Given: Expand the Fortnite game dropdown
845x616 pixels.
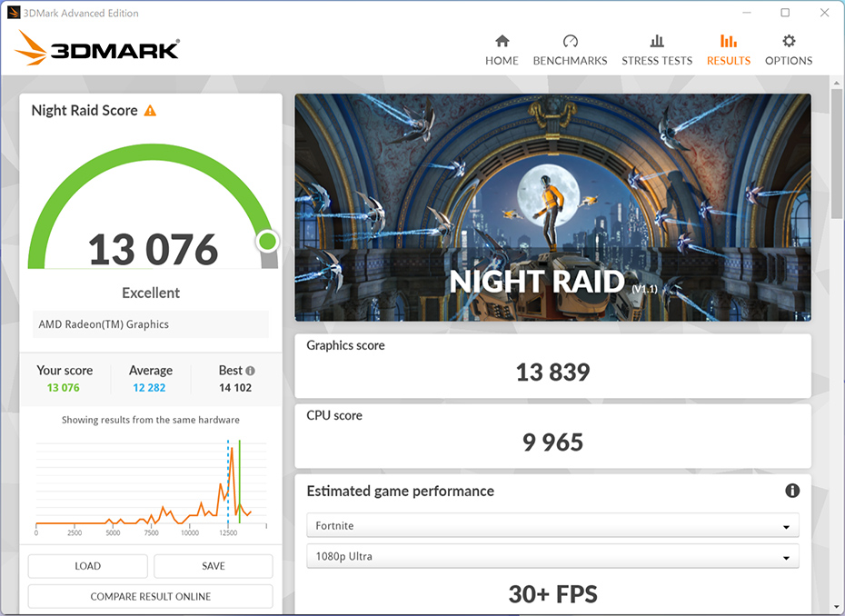Looking at the screenshot, I should coord(552,525).
